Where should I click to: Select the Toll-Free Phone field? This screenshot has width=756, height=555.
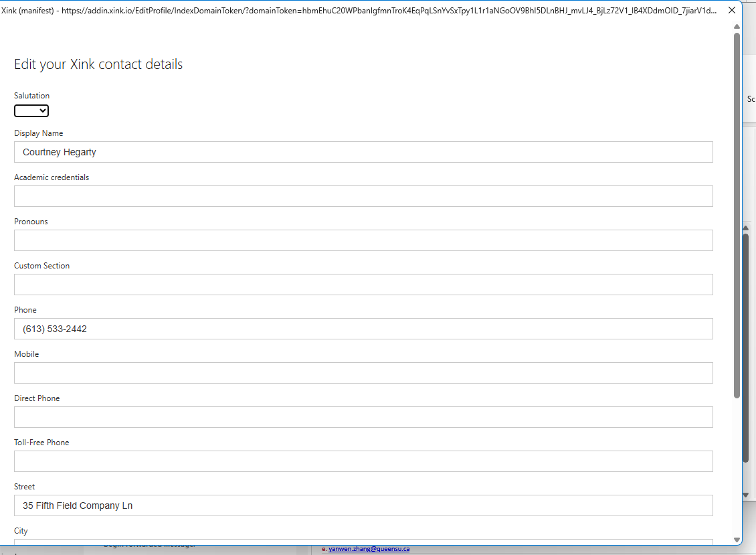[x=363, y=461]
